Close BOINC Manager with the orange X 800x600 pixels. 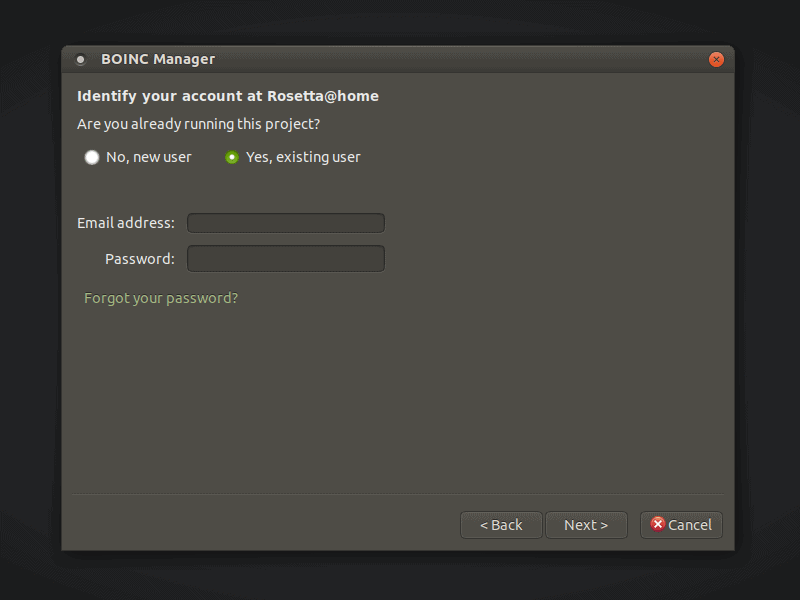click(x=716, y=60)
